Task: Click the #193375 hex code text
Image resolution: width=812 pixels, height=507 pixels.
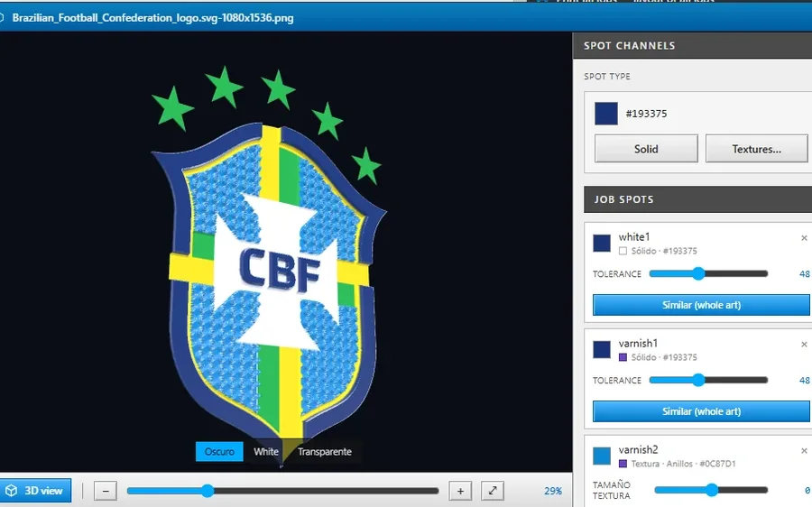Action: click(x=646, y=114)
